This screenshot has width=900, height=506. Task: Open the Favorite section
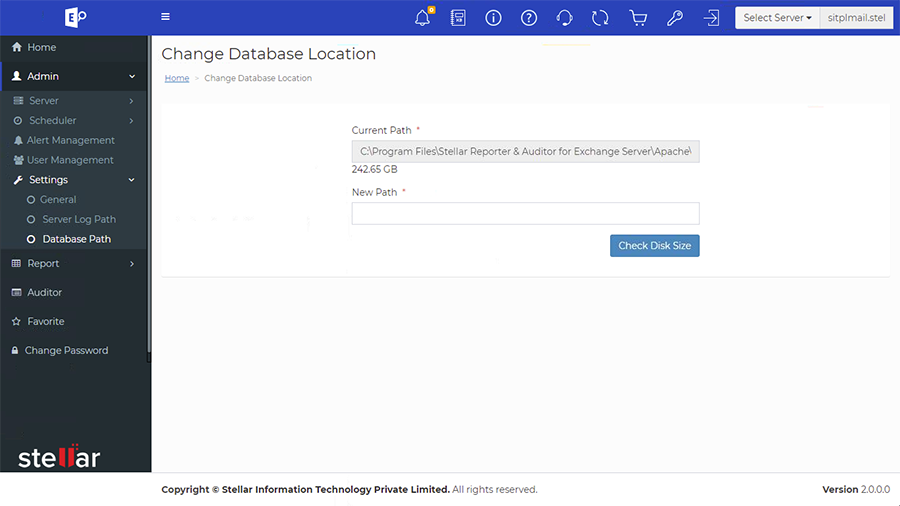click(45, 321)
